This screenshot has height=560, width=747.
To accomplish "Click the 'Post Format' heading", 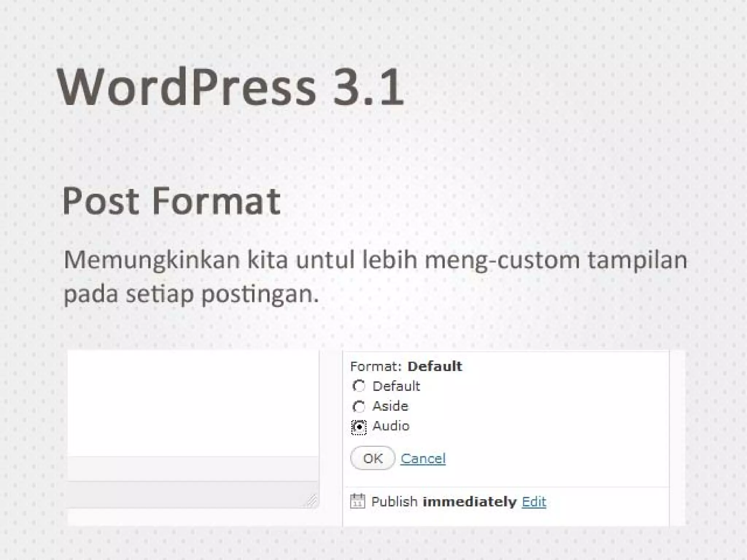I will click(171, 201).
